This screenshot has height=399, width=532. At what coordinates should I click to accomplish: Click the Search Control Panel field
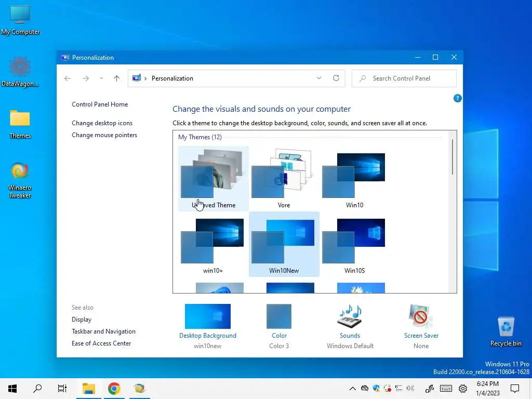tap(404, 78)
